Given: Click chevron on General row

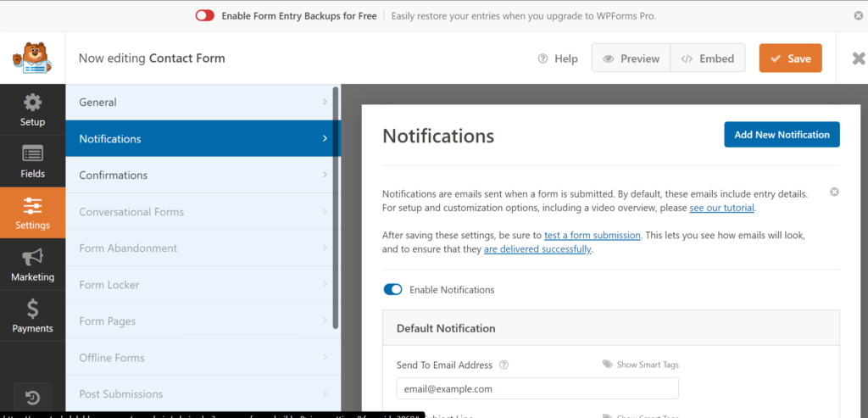Looking at the screenshot, I should 325,102.
